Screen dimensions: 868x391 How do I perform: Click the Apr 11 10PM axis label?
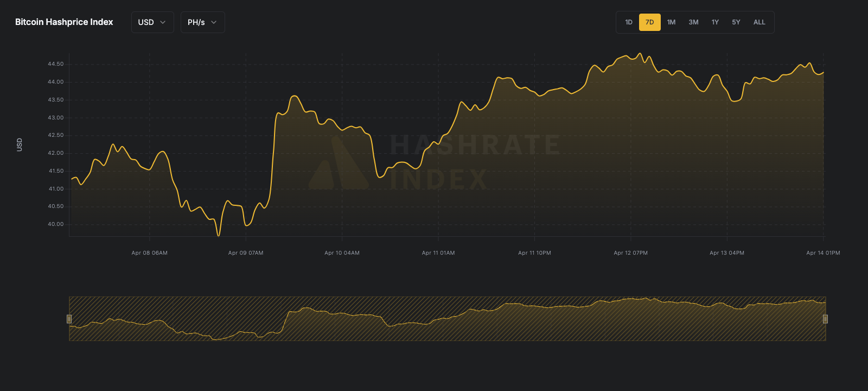[x=534, y=253]
